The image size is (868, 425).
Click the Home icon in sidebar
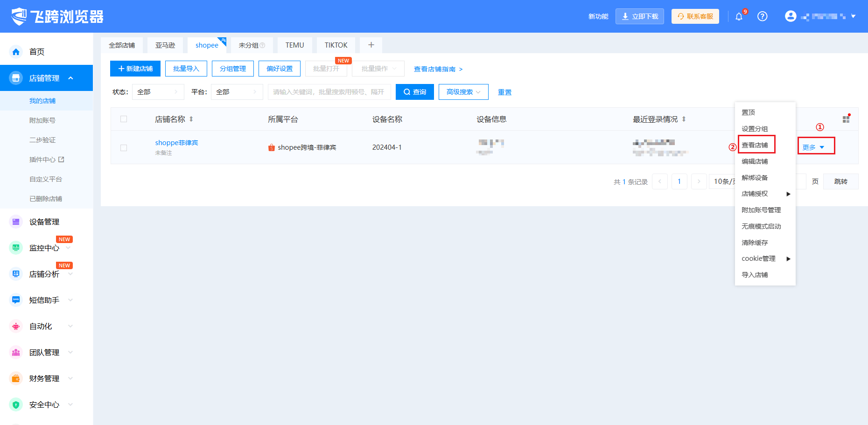16,52
